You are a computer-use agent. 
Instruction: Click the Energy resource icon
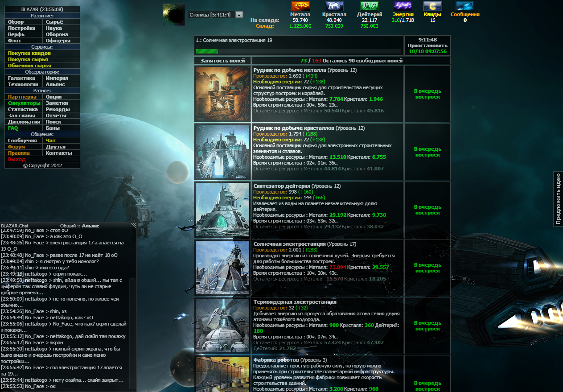pyautogui.click(x=403, y=6)
